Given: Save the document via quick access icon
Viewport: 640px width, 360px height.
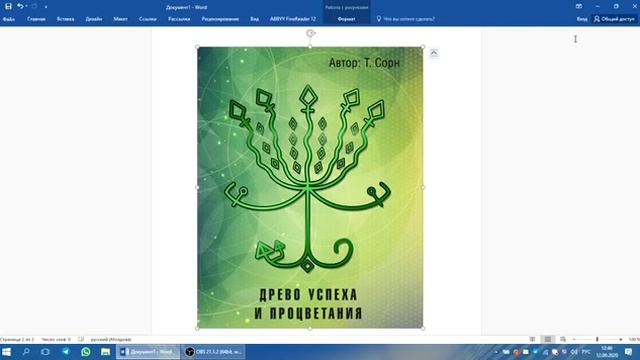Looking at the screenshot, I should click(8, 7).
